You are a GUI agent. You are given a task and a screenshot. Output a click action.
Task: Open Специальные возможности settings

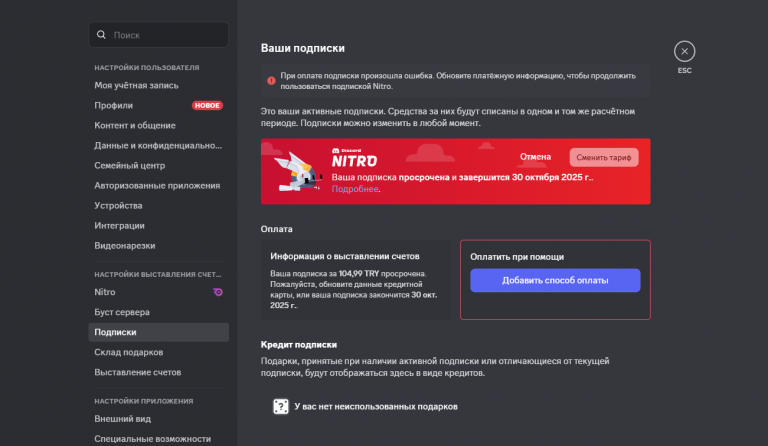click(158, 439)
